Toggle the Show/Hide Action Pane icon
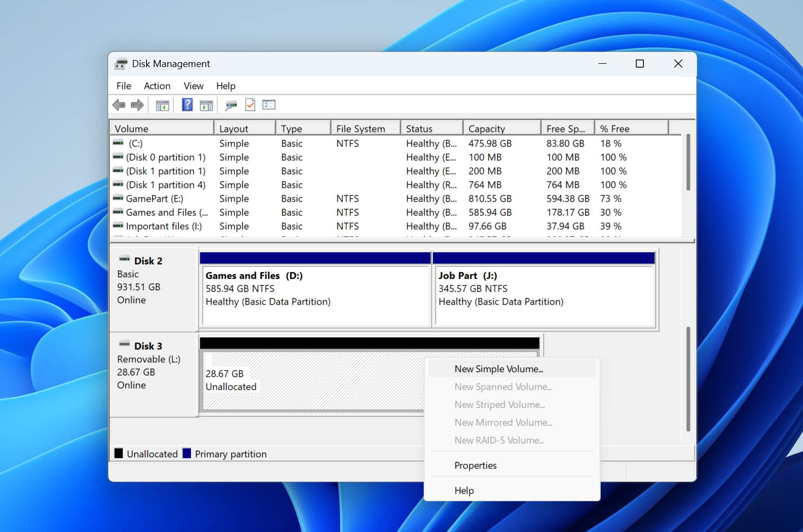Viewport: 803px width, 532px height. 207,105
